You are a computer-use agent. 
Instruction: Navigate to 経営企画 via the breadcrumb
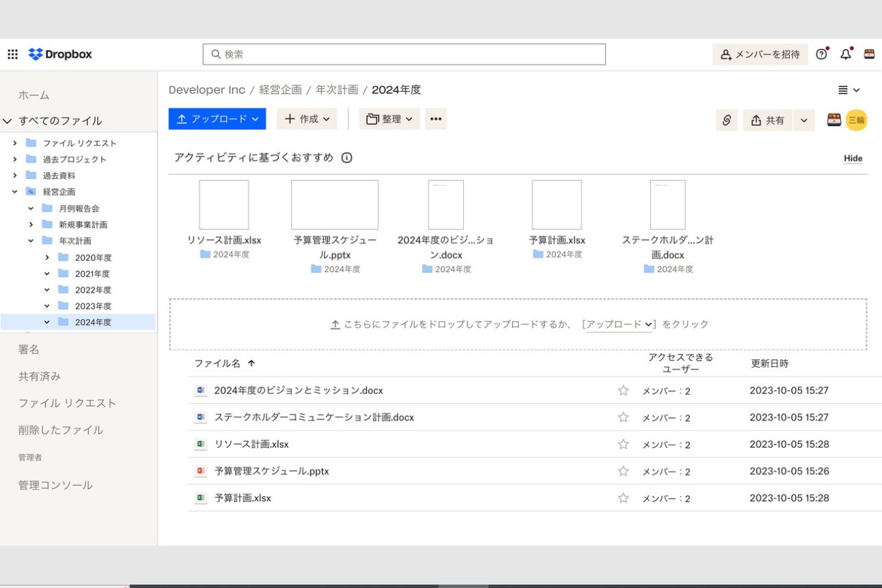(x=281, y=89)
